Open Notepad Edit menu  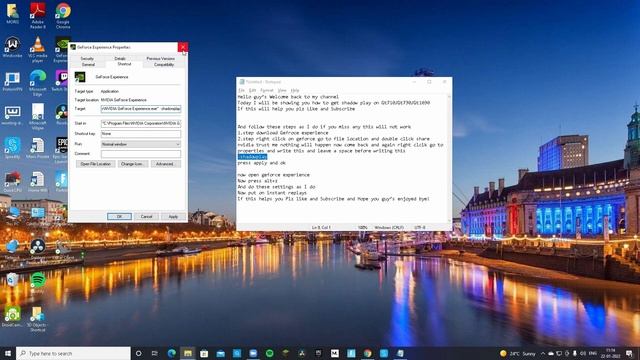(252, 90)
